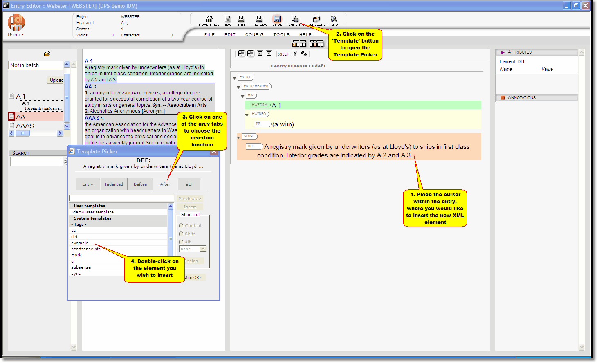Click the document icon beside A 1
This screenshot has width=597, height=364.
click(x=12, y=96)
